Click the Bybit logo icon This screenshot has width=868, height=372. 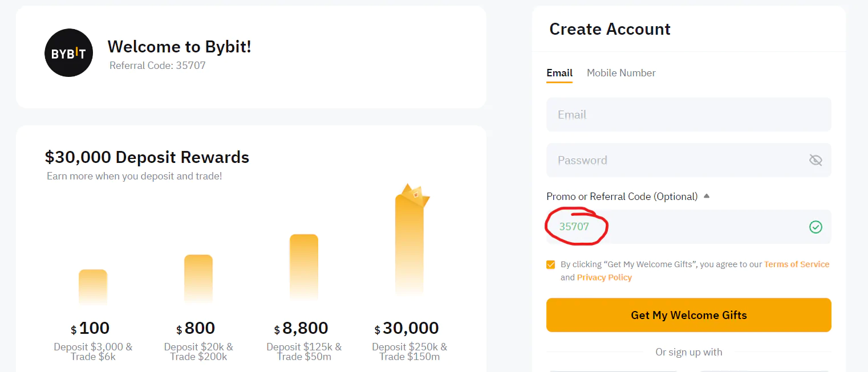point(68,53)
